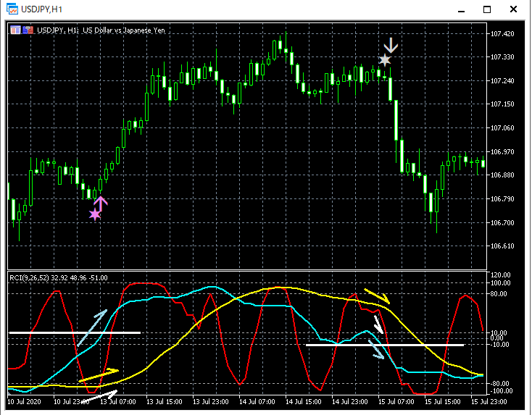
Task: Click the 106.880 price scale label
Action: click(502, 175)
